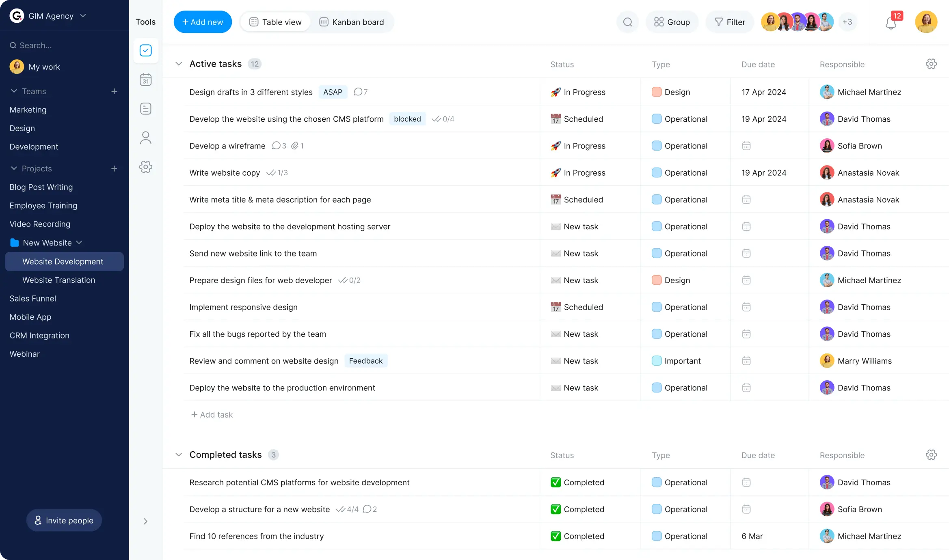The height and width of the screenshot is (560, 949).
Task: Open Active tasks column settings gear
Action: pyautogui.click(x=931, y=64)
